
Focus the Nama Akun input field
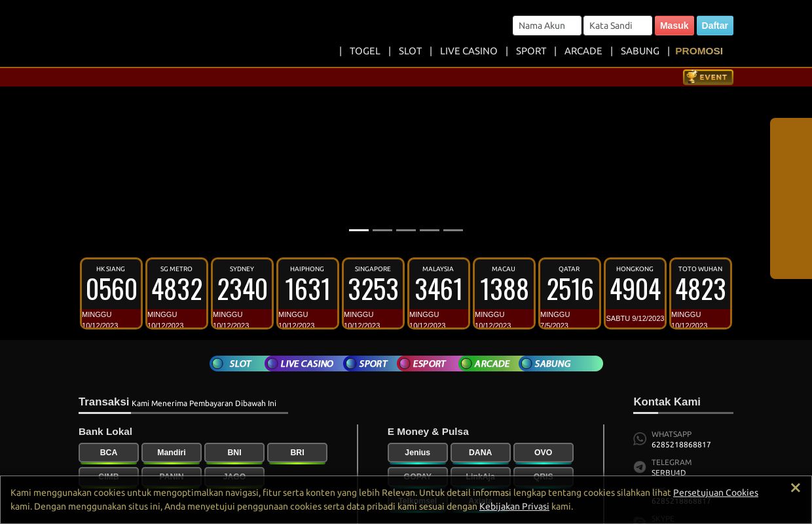point(547,26)
